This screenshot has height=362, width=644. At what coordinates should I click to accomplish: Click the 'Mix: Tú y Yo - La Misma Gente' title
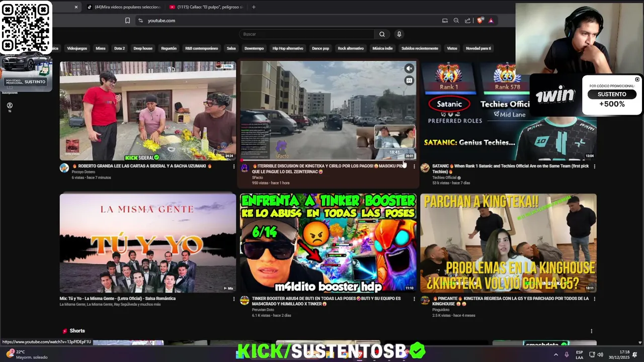coord(118,299)
